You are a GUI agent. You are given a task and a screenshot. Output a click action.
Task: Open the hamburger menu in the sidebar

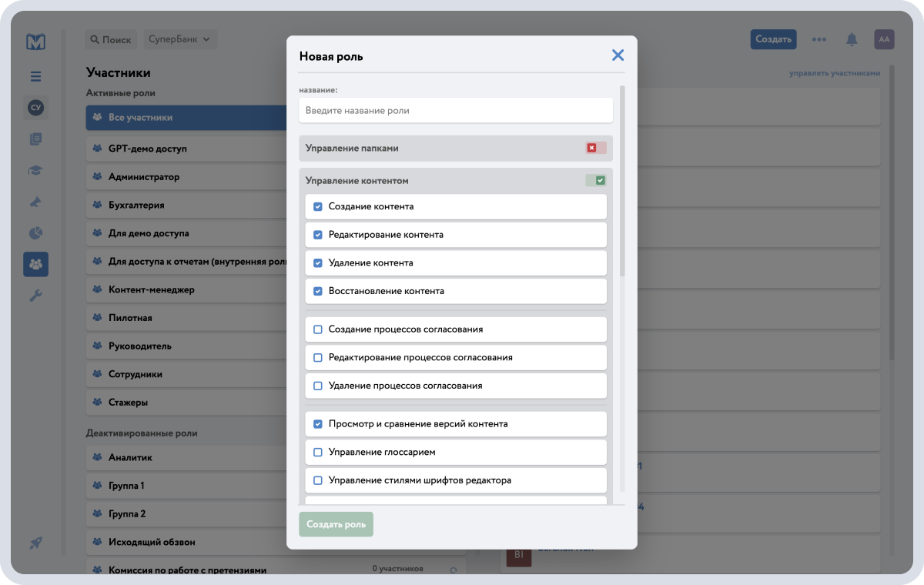point(35,76)
